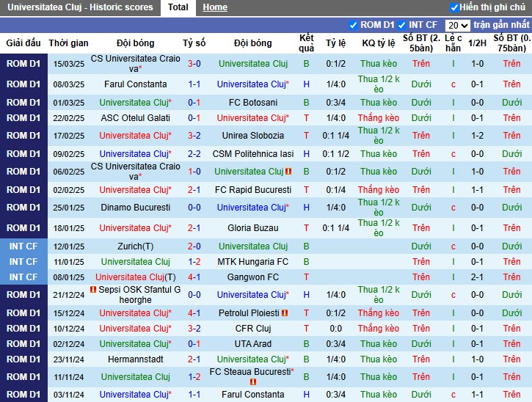Click the 0:0 odds for CFR Cluj match
532x402 pixels.
[335, 329]
